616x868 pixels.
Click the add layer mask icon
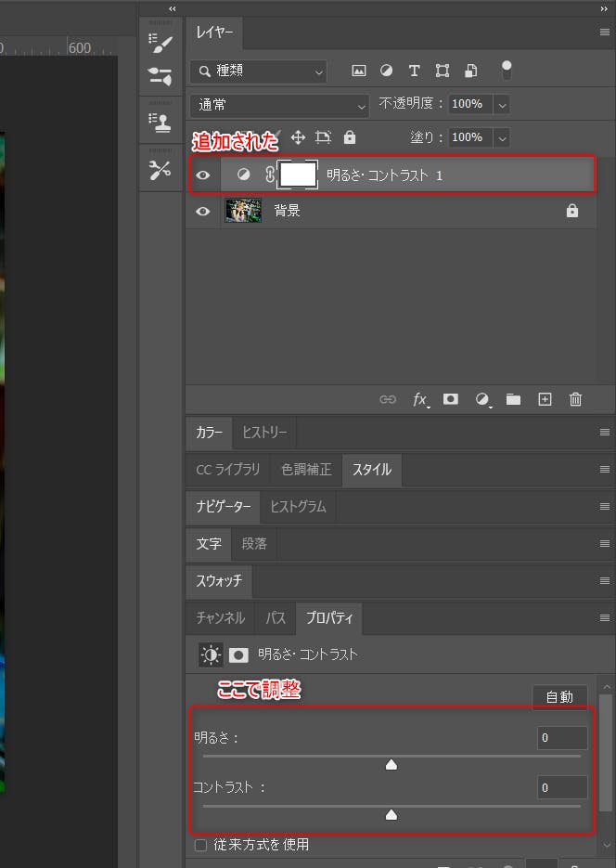click(x=451, y=399)
